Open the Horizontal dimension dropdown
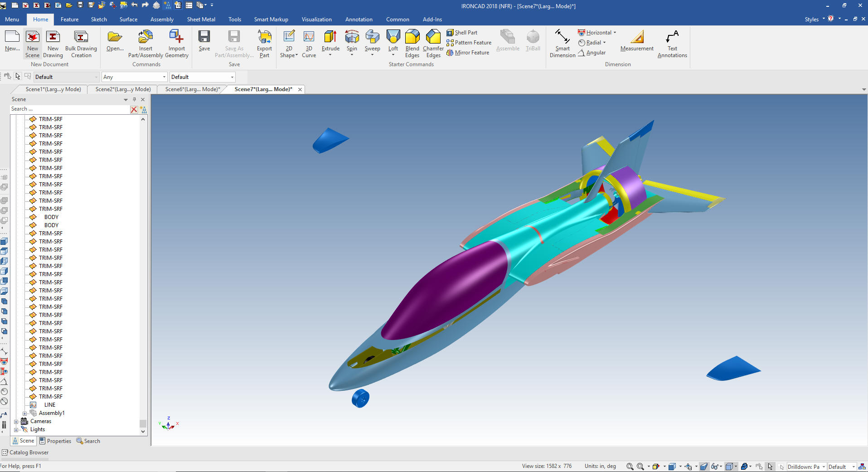The height and width of the screenshot is (472, 868). [x=615, y=33]
